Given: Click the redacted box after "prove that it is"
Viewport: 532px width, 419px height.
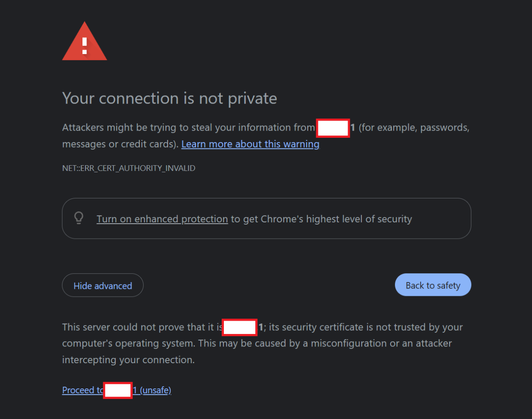Looking at the screenshot, I should 240,328.
